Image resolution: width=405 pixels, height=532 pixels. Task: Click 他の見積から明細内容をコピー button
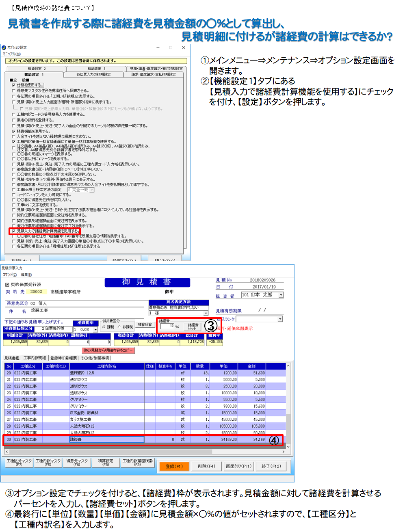click(x=108, y=350)
